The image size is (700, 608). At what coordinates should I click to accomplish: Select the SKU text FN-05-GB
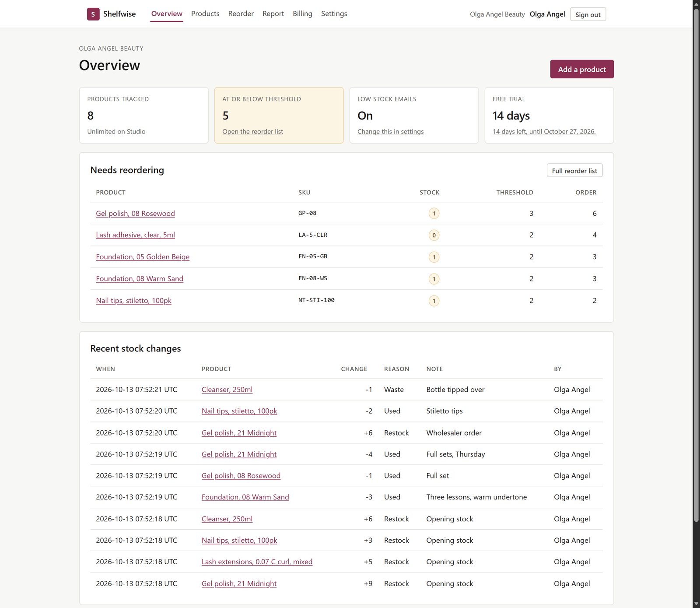point(313,257)
